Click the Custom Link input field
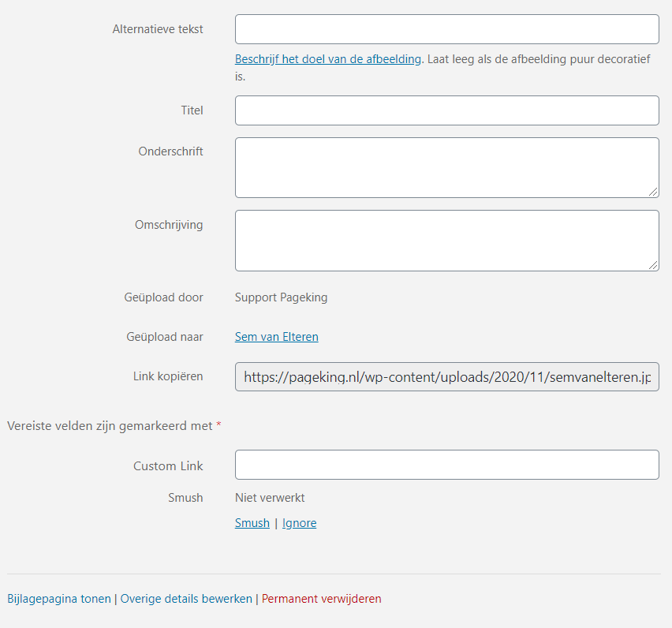Viewport: 672px width, 628px height. [446, 465]
